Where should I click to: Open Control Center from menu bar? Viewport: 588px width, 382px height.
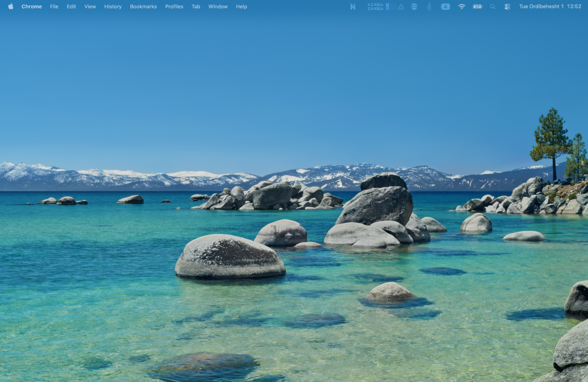pyautogui.click(x=507, y=6)
